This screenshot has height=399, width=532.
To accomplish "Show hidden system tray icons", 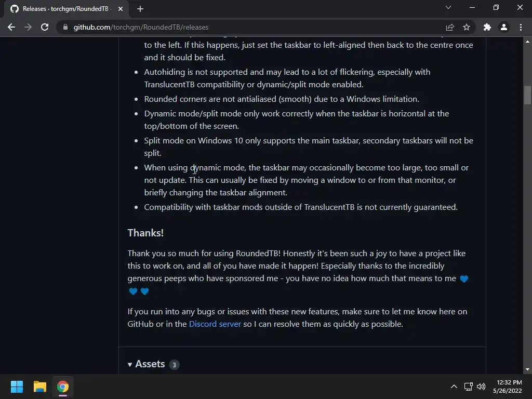I will tap(454, 387).
